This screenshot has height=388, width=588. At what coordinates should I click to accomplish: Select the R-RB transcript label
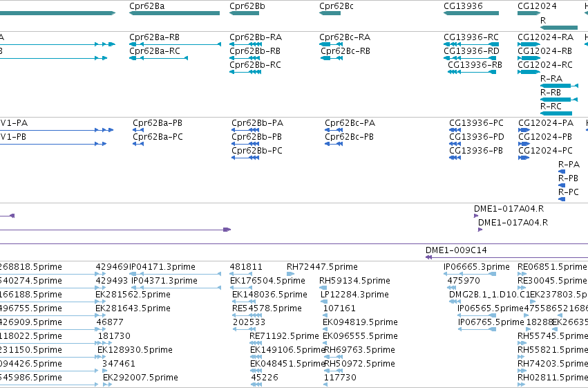tap(551, 93)
